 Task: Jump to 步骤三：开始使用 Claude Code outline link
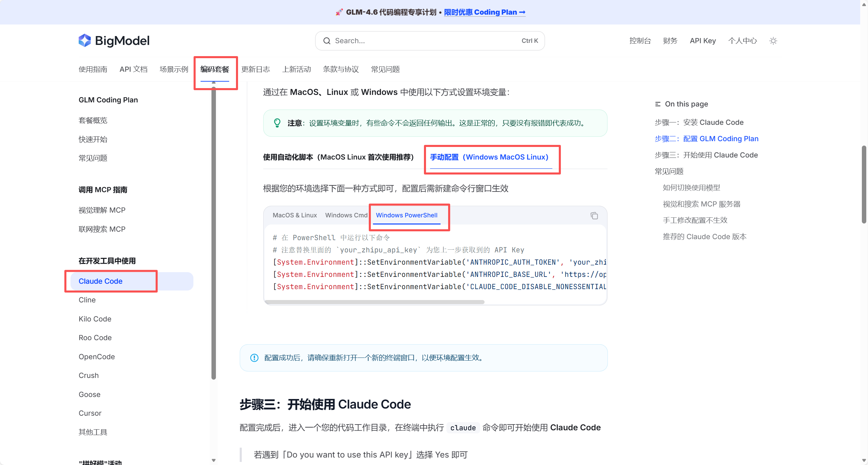tap(706, 155)
